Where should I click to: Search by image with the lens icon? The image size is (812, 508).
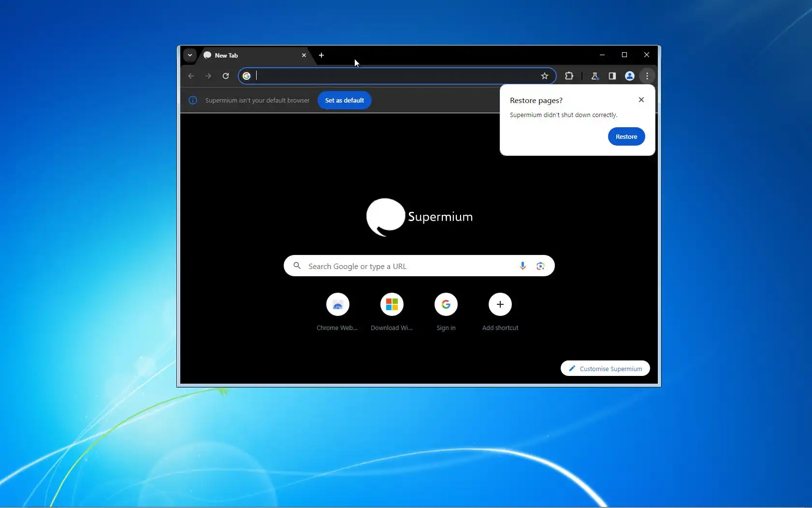coord(540,266)
